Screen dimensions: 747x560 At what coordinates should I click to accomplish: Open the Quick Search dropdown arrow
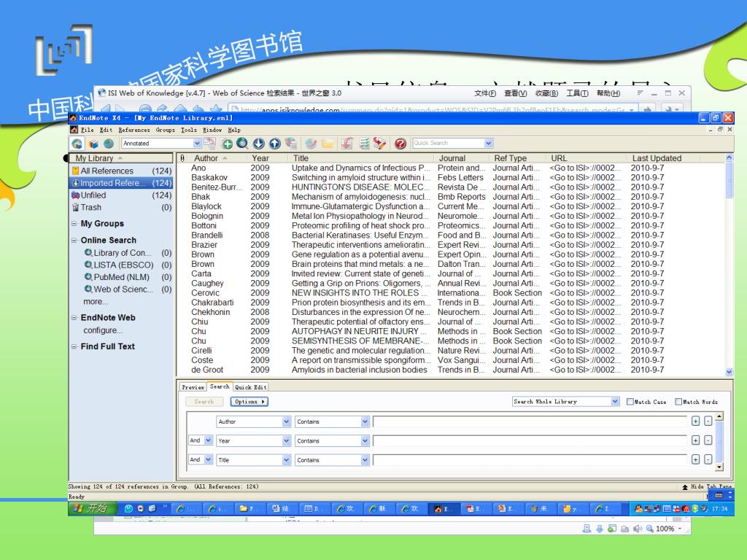tap(488, 144)
